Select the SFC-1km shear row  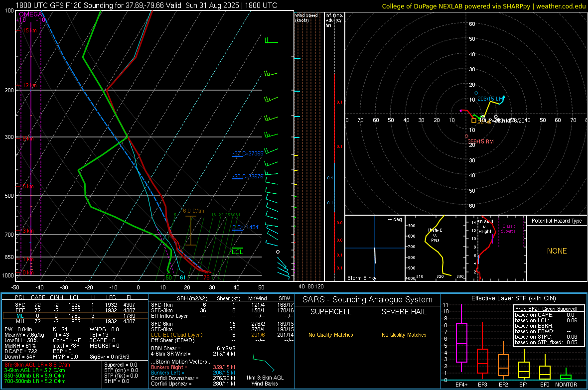(x=222, y=305)
